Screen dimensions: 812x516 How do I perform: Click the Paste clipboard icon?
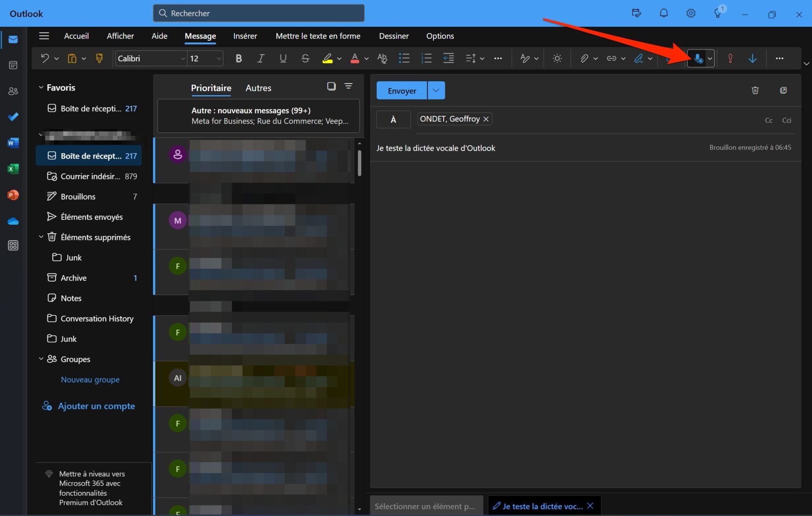[x=72, y=58]
